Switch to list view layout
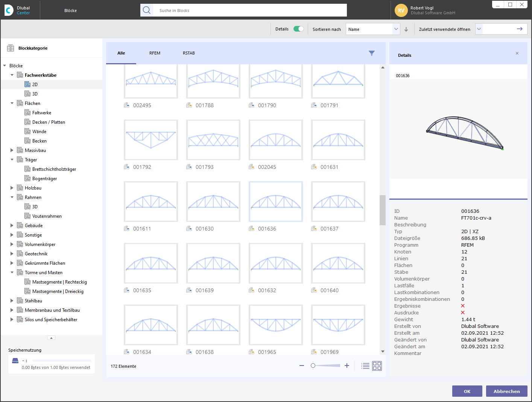The width and height of the screenshot is (532, 402). coord(365,366)
